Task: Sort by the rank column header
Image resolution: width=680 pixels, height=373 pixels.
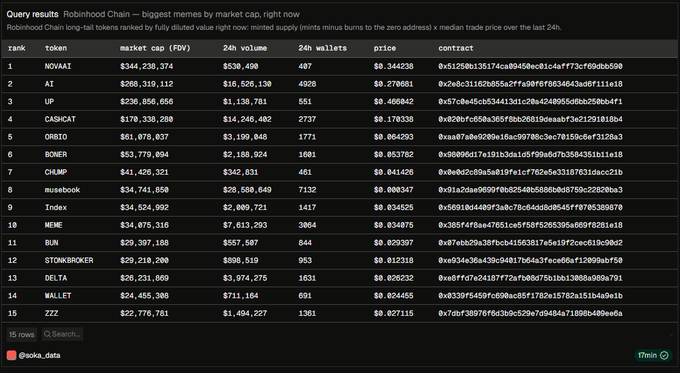Action: coord(16,48)
